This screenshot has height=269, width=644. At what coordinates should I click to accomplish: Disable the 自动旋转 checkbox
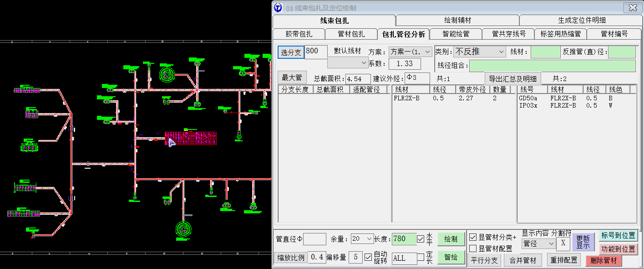368,258
